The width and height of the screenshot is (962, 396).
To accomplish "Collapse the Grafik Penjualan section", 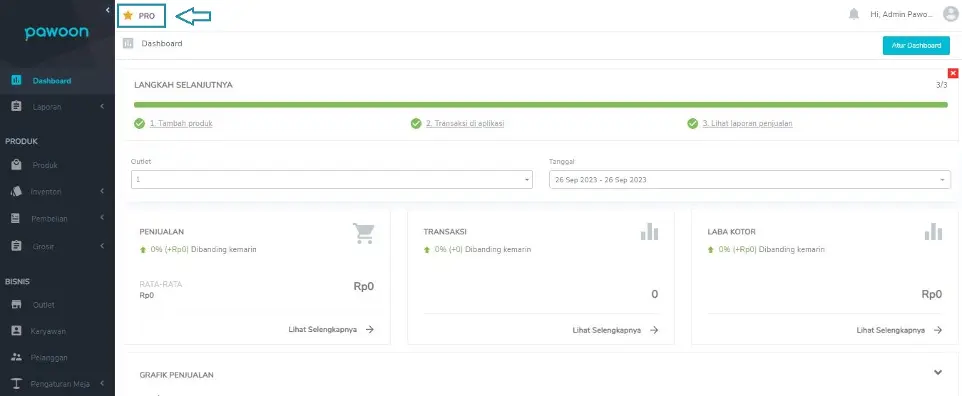I will [937, 372].
